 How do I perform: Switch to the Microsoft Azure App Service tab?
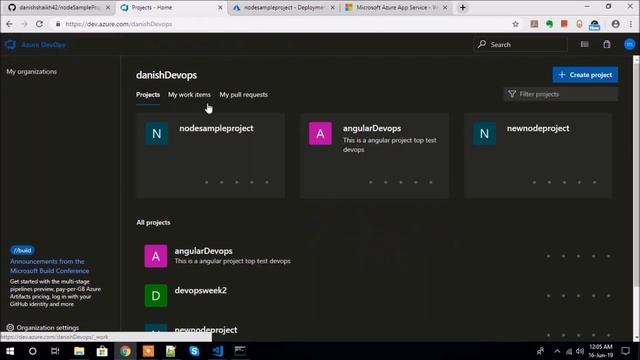396,8
